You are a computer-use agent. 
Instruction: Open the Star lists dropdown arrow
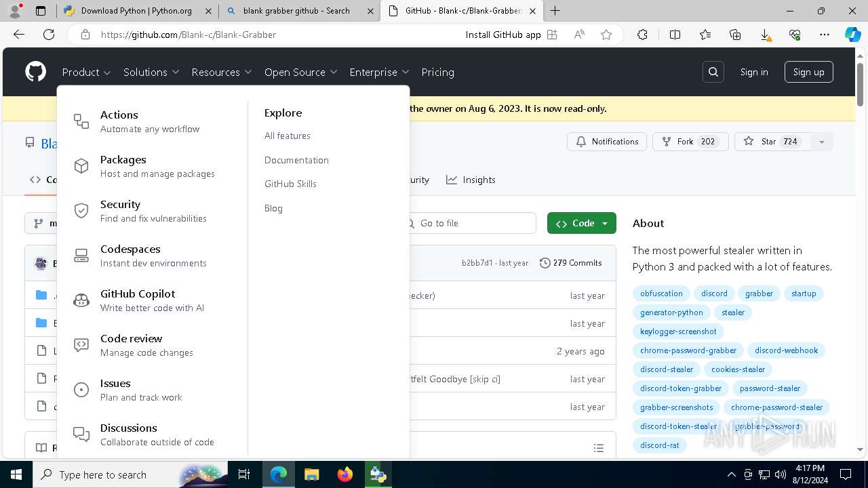click(x=821, y=142)
